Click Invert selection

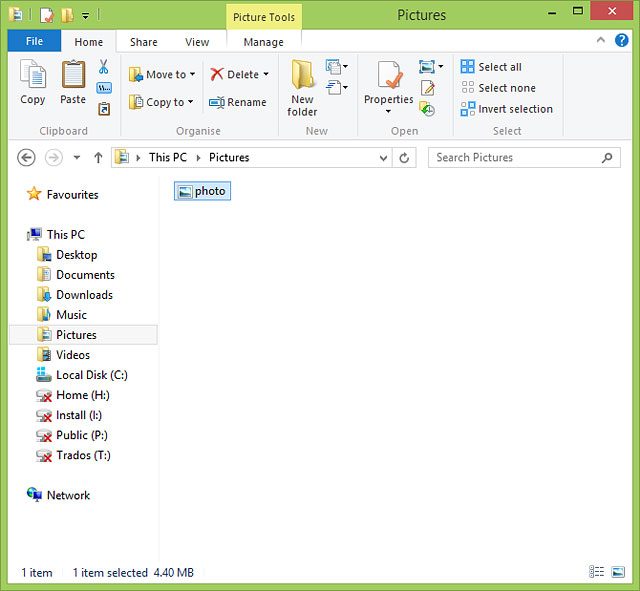507,109
